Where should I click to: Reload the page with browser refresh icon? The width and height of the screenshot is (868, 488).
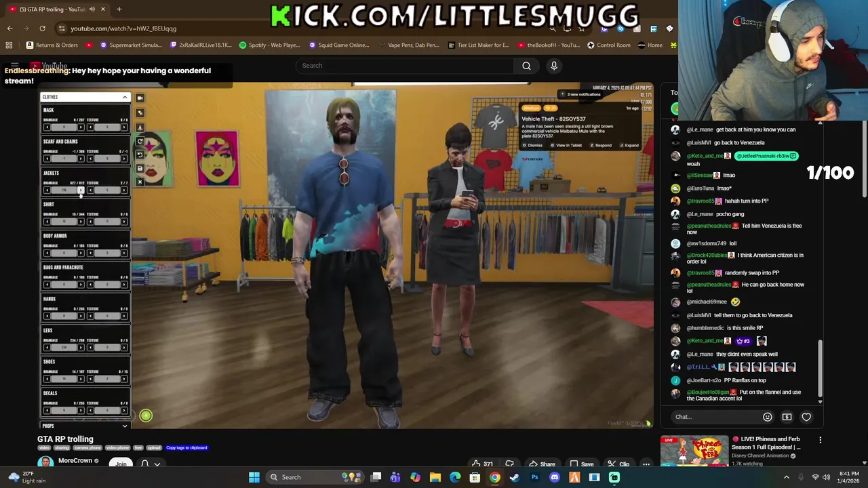pos(42,28)
